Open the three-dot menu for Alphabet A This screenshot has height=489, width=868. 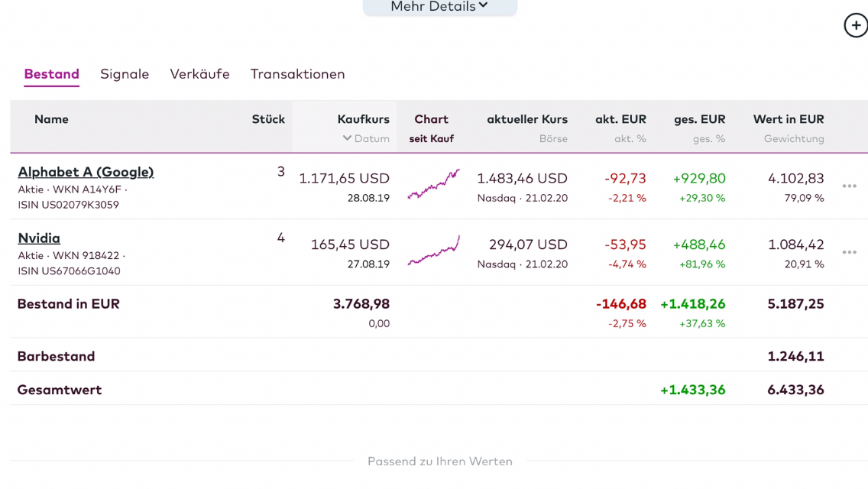[x=849, y=186]
